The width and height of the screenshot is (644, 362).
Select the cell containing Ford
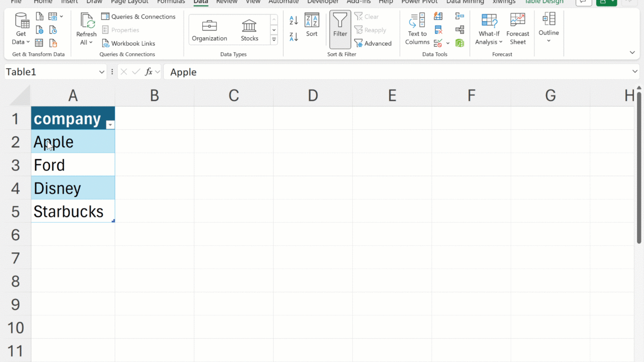tap(73, 165)
